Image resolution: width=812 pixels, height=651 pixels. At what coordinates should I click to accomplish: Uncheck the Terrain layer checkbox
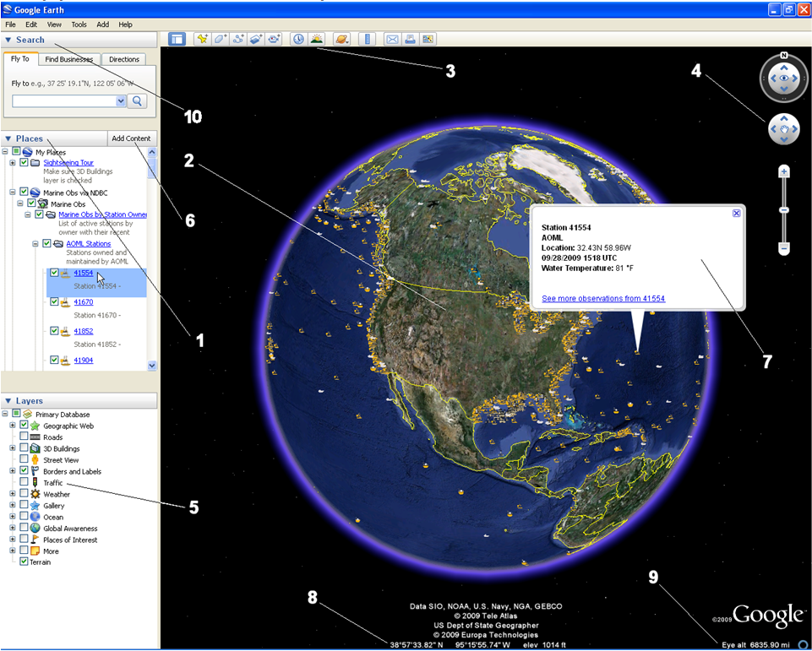[x=24, y=562]
